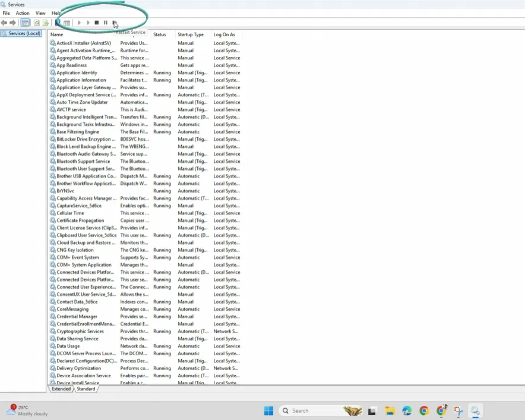This screenshot has width=525, height=420.
Task: Select Background Intelligent Transfer service row
Action: (x=145, y=117)
